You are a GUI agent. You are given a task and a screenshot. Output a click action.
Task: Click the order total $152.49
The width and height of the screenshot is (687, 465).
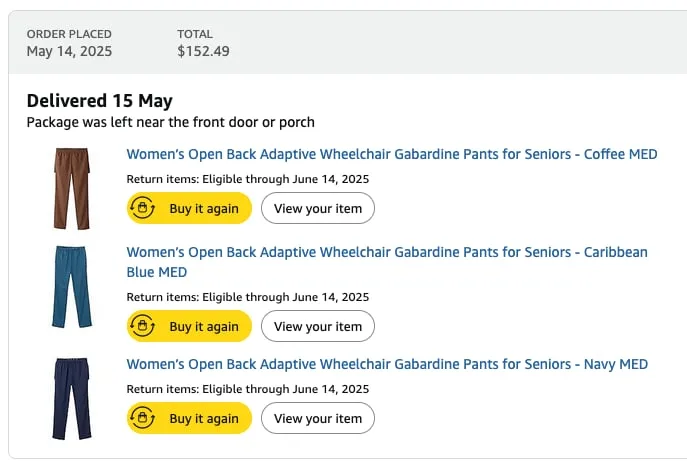pos(203,51)
